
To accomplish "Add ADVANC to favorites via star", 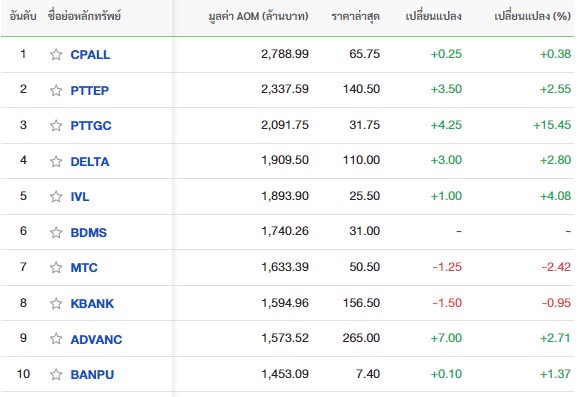I will 56,339.
